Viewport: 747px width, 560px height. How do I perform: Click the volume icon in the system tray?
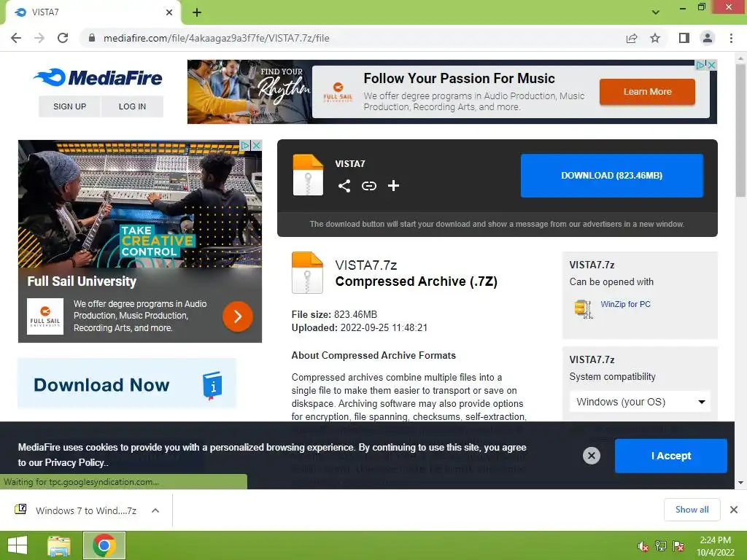[643, 547]
